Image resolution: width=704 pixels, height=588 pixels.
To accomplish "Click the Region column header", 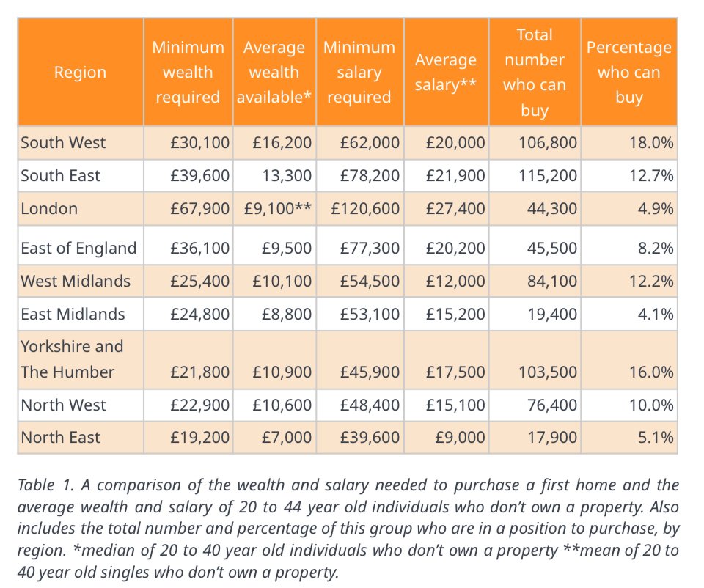I will click(x=80, y=73).
